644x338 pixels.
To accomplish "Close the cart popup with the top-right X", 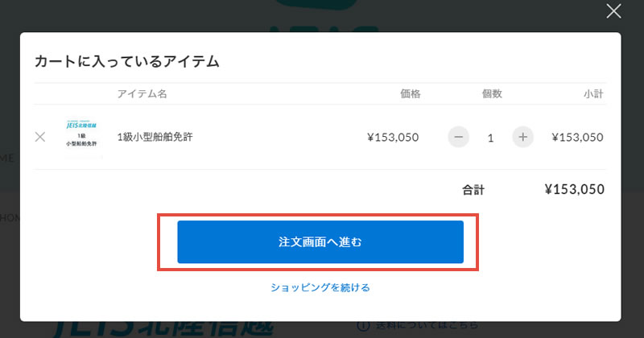I will (x=613, y=11).
